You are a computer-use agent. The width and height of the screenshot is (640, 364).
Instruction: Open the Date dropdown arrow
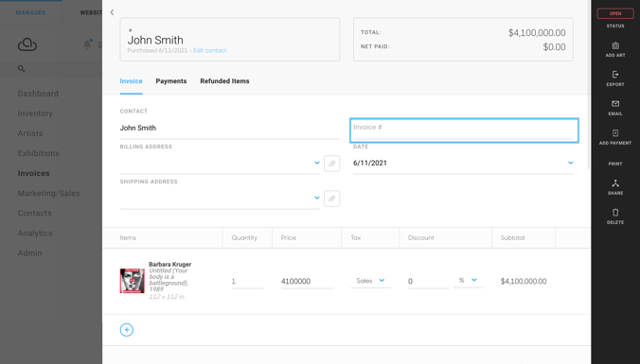pyautogui.click(x=570, y=163)
